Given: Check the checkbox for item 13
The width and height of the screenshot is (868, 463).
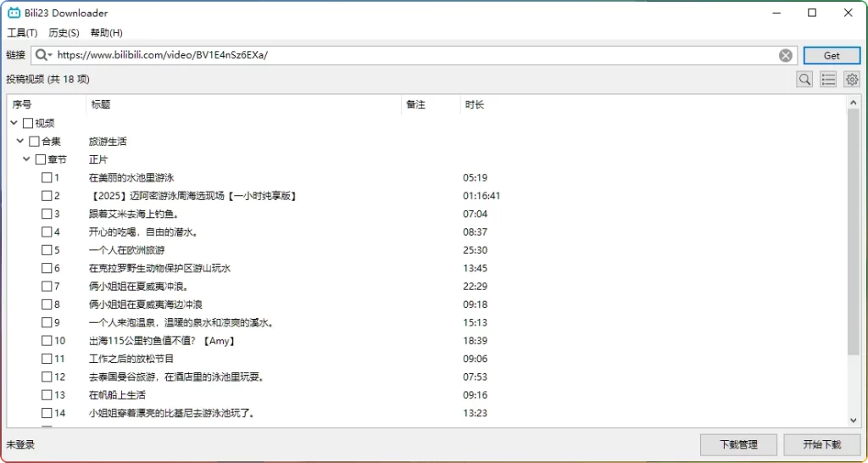Looking at the screenshot, I should pyautogui.click(x=47, y=395).
